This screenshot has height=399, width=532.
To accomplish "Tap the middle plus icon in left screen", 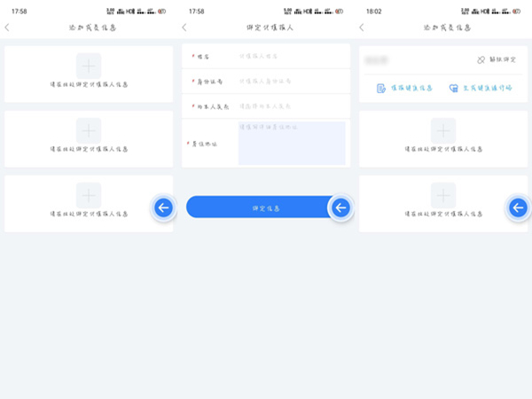I will coord(89,129).
